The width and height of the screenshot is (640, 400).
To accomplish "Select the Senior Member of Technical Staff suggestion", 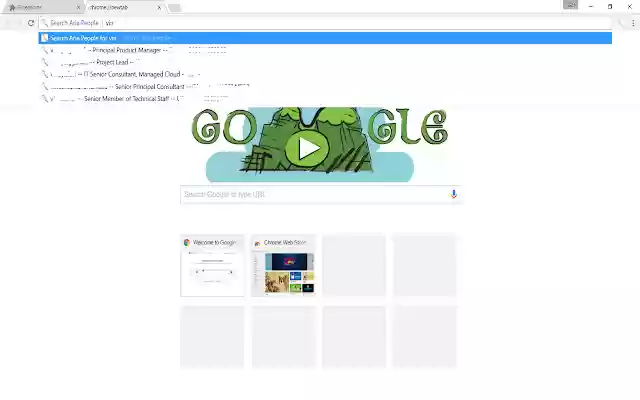I will pyautogui.click(x=325, y=99).
